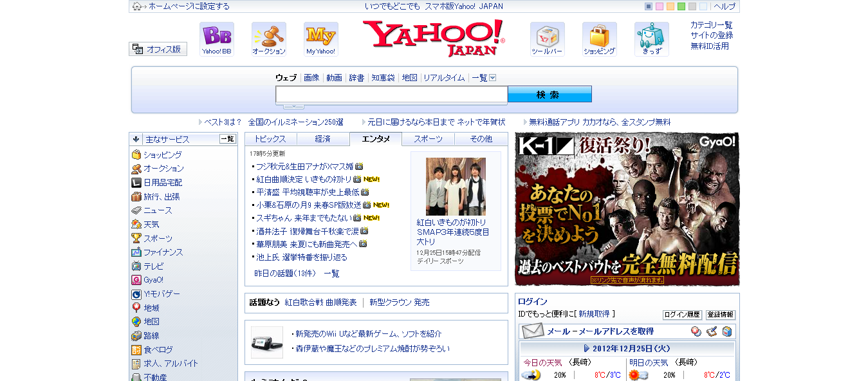This screenshot has width=868, height=381.
Task: Select the 動画 search category
Action: click(x=334, y=78)
